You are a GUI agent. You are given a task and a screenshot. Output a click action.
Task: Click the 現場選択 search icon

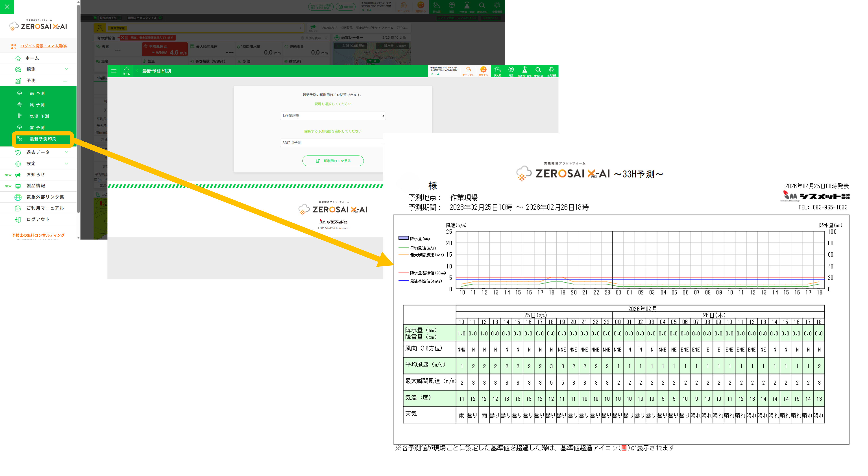coord(538,71)
